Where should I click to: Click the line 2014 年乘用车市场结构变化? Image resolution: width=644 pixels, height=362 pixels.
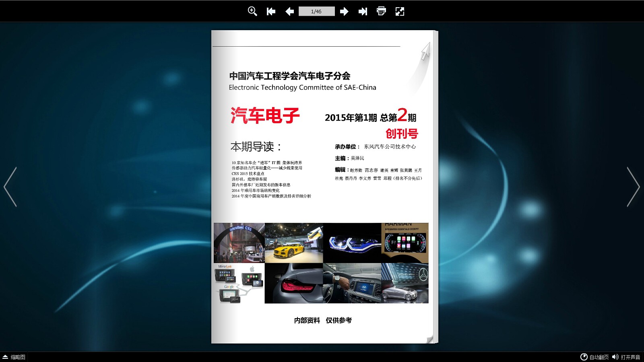click(256, 191)
